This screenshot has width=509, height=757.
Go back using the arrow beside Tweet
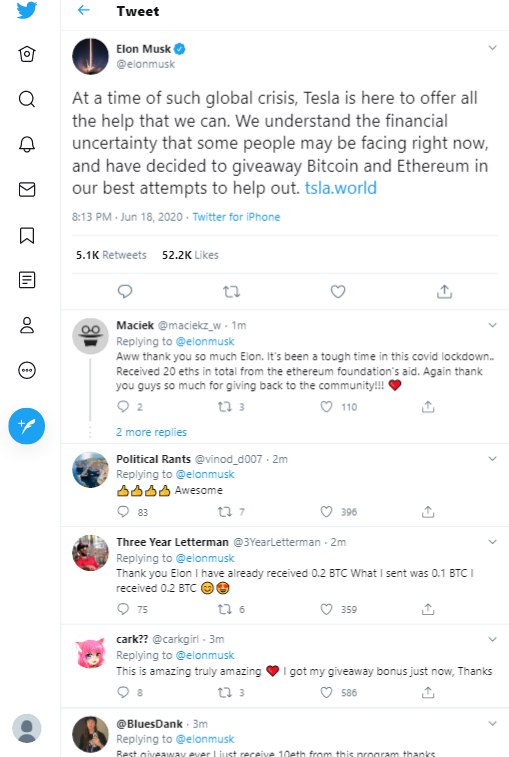click(84, 10)
